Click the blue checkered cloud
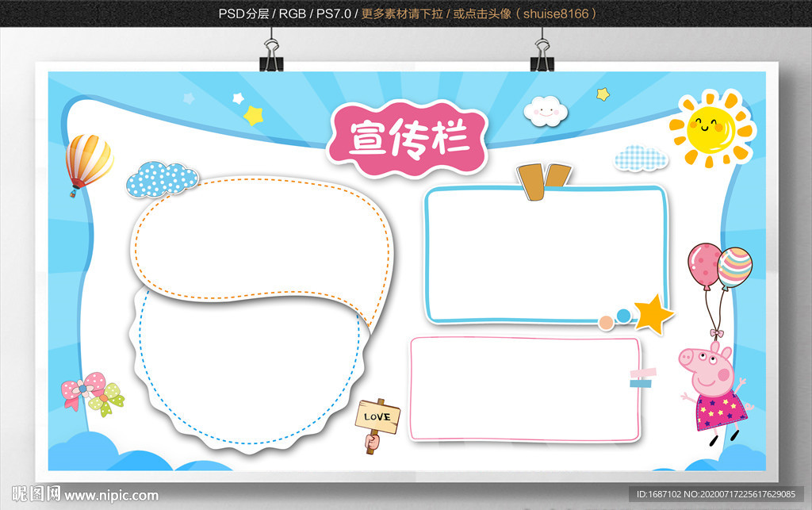 641,159
